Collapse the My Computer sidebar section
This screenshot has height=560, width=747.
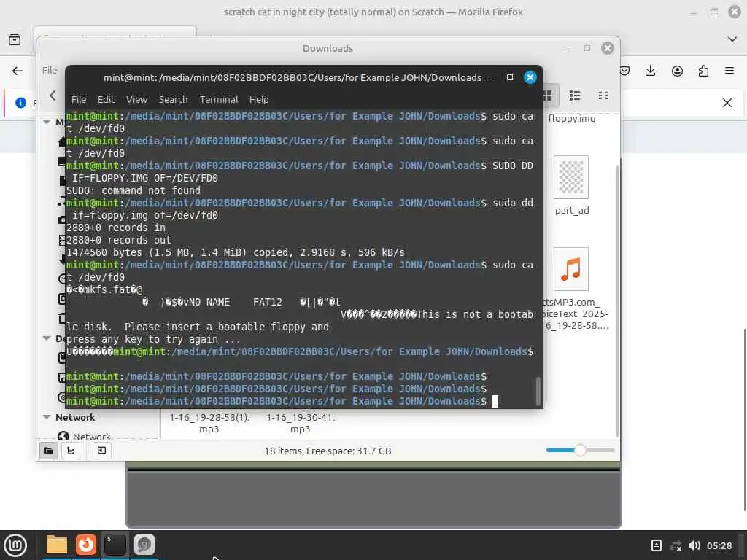tap(47, 122)
